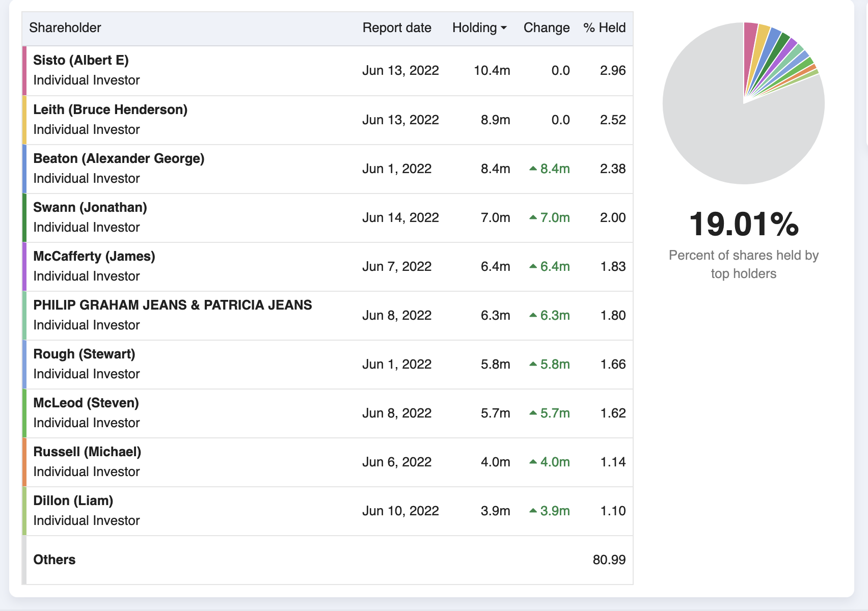
Task: Click the green up arrow in Beaton's change
Action: click(533, 168)
